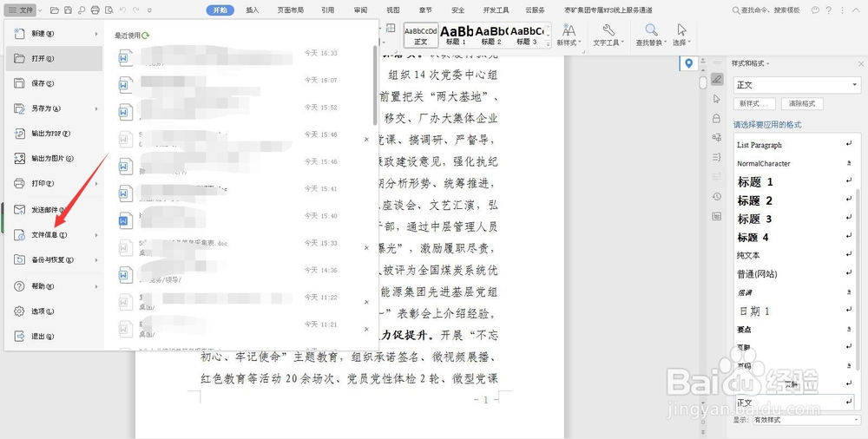This screenshot has width=868, height=439.
Task: Click the redo arrow icon
Action: coord(135,10)
